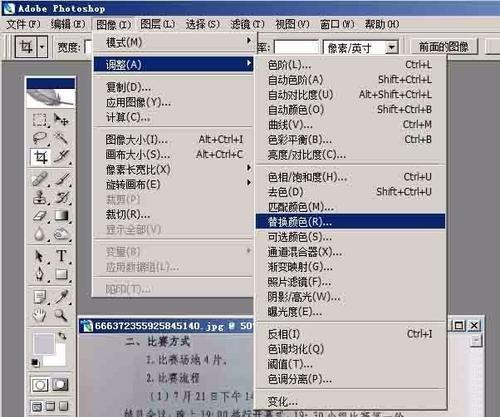The image size is (500, 417).
Task: Select the Zoom tool
Action: [x=61, y=315]
